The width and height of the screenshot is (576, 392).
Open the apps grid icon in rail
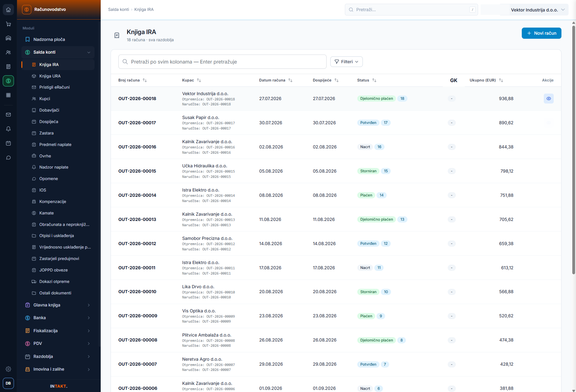pyautogui.click(x=8, y=95)
